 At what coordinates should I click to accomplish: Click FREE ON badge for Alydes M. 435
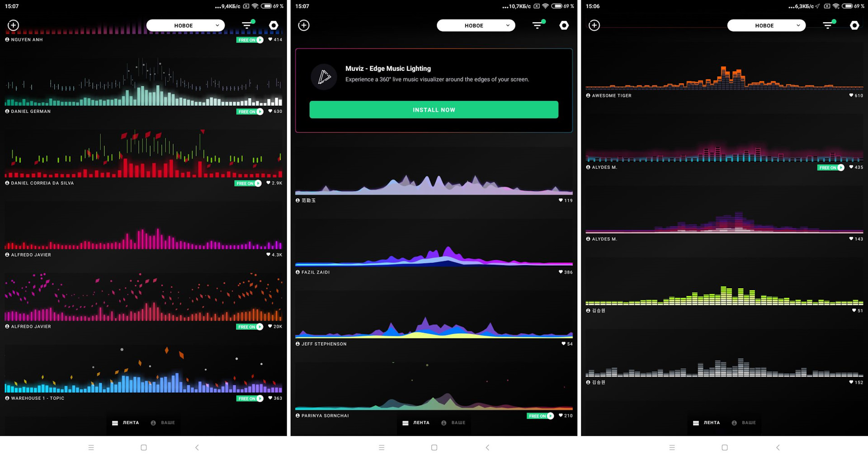831,168
